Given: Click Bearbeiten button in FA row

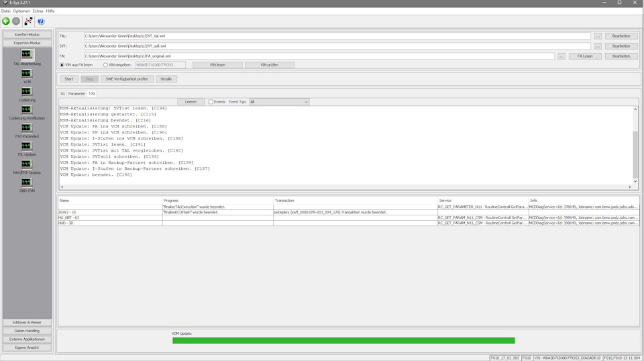Looking at the screenshot, I should pyautogui.click(x=621, y=56).
